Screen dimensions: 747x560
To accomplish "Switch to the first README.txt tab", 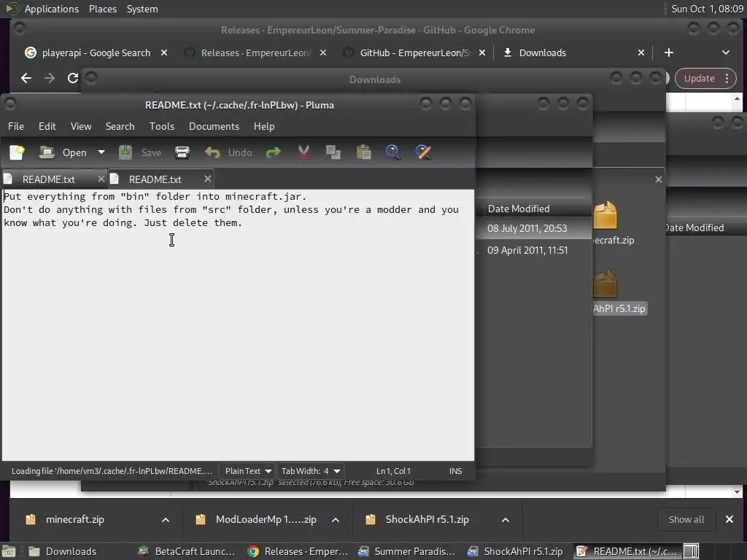I will pos(49,179).
